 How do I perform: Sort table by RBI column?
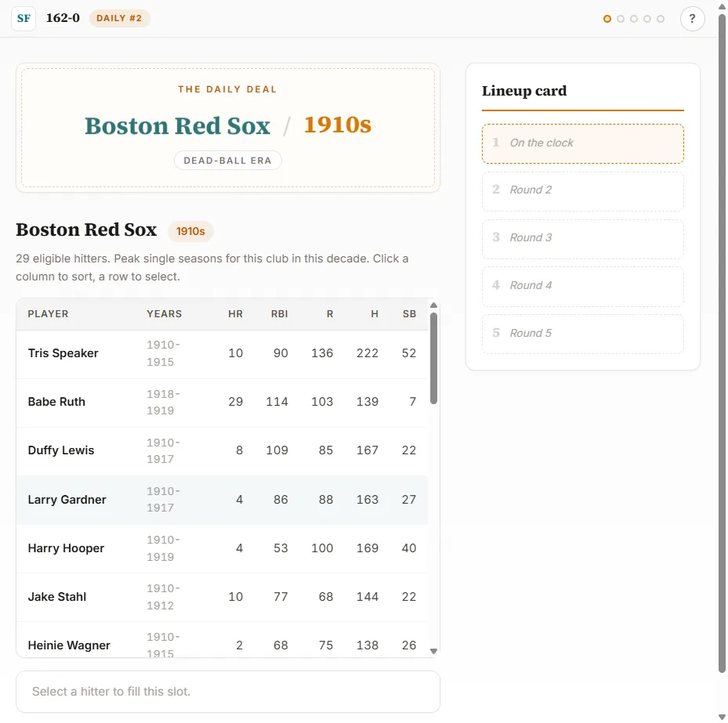coord(280,313)
